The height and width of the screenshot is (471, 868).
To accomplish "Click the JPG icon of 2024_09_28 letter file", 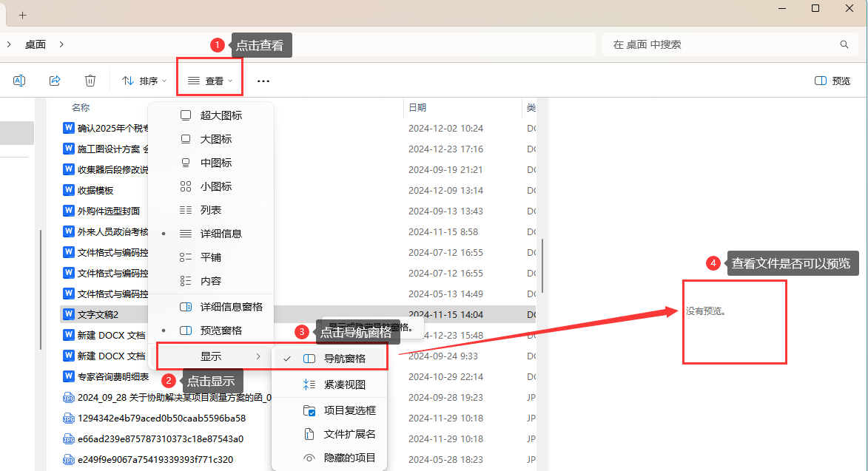I will tap(67, 396).
